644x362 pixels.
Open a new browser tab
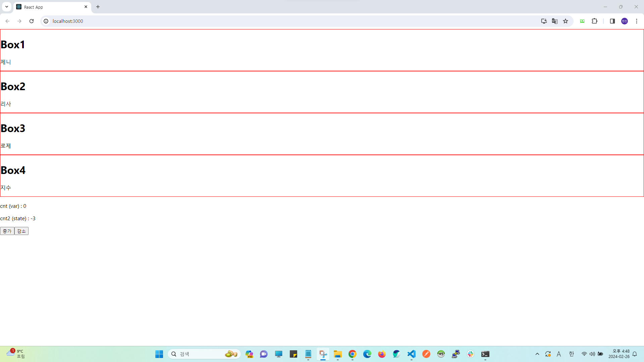click(x=98, y=7)
